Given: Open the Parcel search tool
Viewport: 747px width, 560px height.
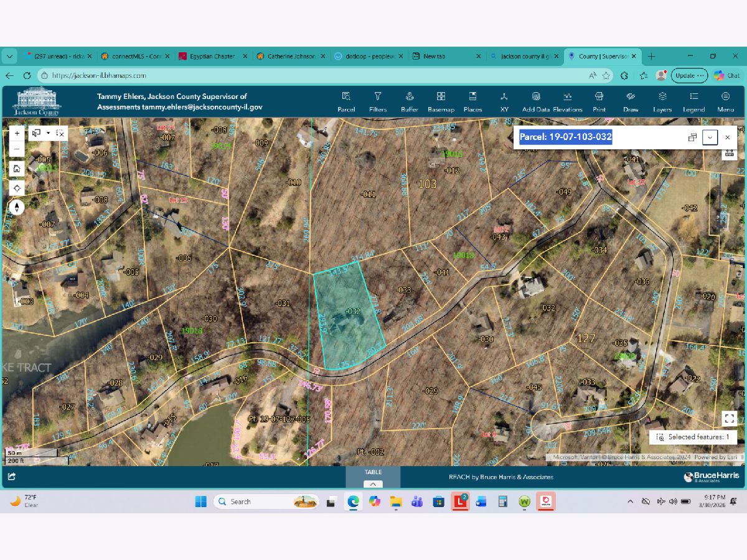Looking at the screenshot, I should (x=346, y=101).
